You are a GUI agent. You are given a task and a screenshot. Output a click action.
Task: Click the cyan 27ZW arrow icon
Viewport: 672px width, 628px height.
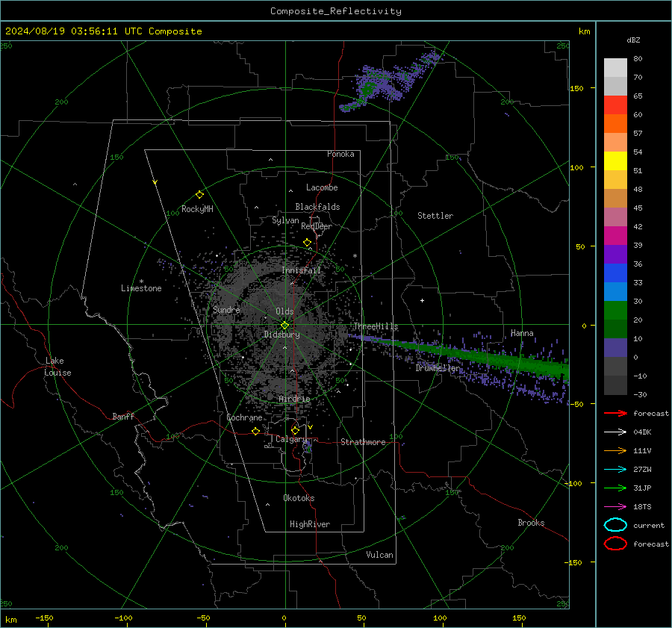615,470
